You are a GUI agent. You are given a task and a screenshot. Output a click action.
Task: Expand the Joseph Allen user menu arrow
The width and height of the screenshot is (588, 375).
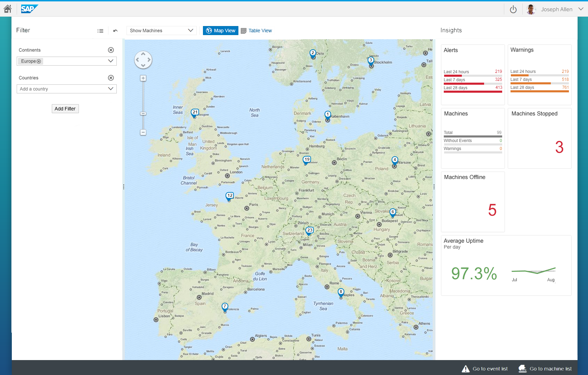pos(581,9)
